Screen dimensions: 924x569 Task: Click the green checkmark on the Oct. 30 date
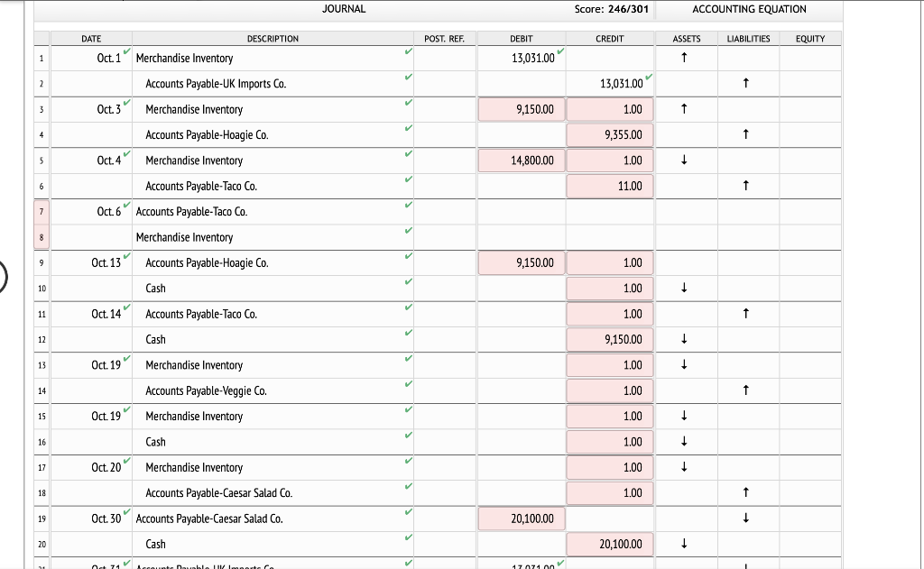125,513
